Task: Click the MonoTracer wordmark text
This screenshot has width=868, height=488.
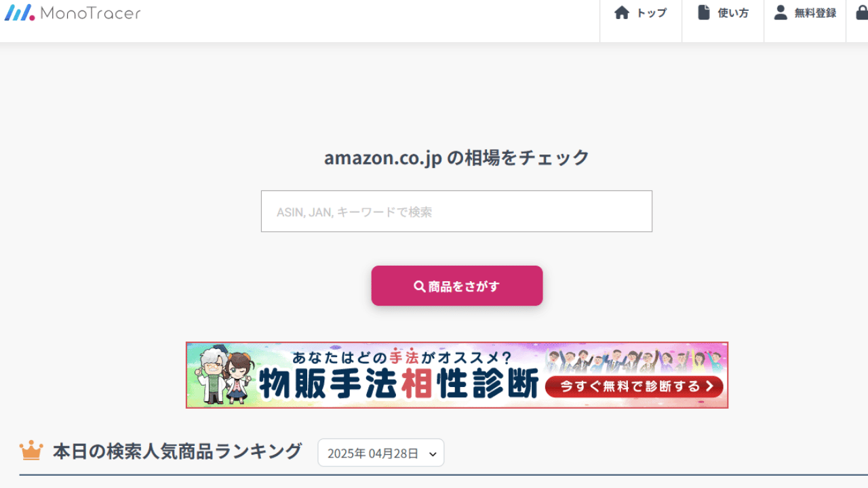Action: (90, 13)
